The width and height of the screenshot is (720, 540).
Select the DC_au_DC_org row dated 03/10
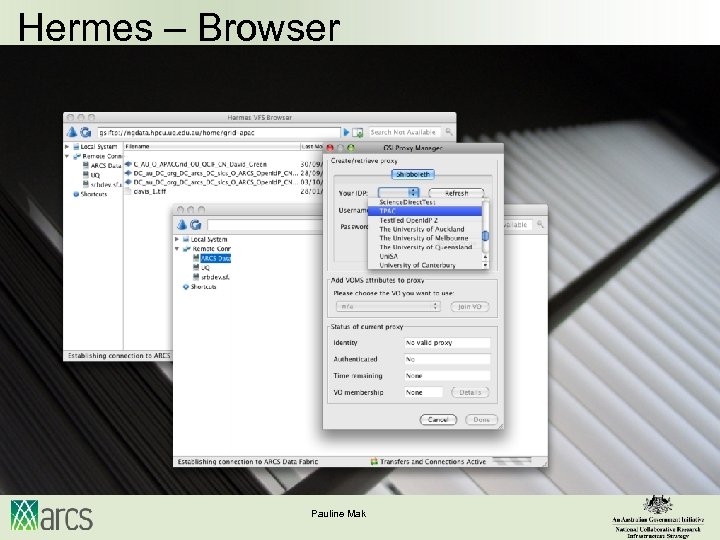pos(216,182)
